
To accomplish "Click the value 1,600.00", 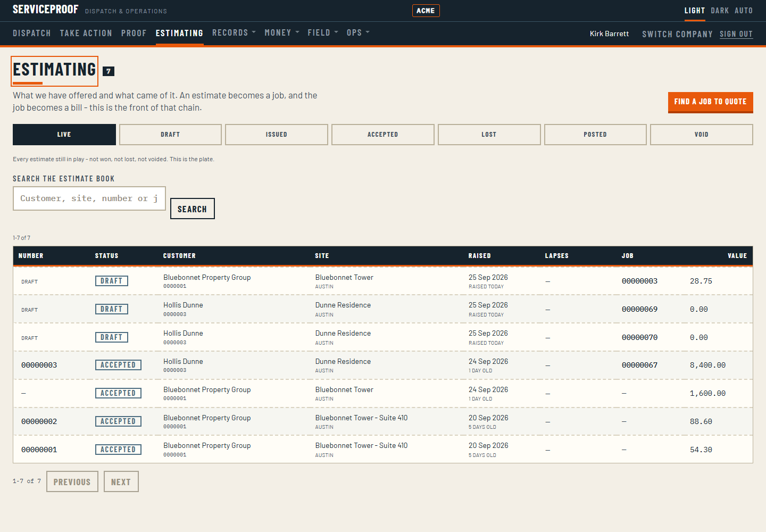I will point(707,394).
